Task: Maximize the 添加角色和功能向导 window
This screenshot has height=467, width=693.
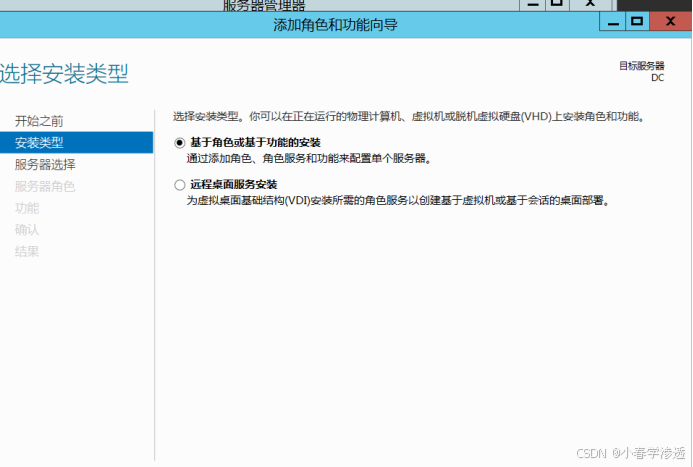Action: tap(637, 22)
